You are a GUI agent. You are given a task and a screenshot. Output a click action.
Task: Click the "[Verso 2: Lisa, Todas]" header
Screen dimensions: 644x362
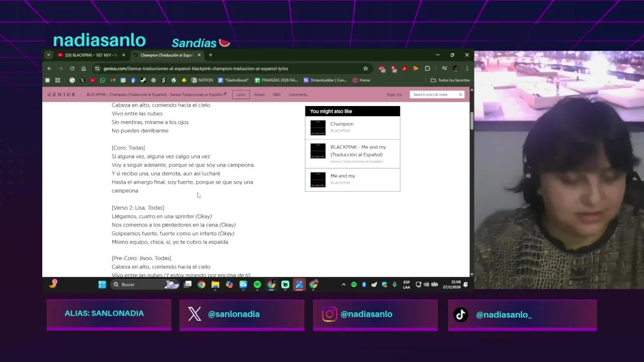pos(138,208)
